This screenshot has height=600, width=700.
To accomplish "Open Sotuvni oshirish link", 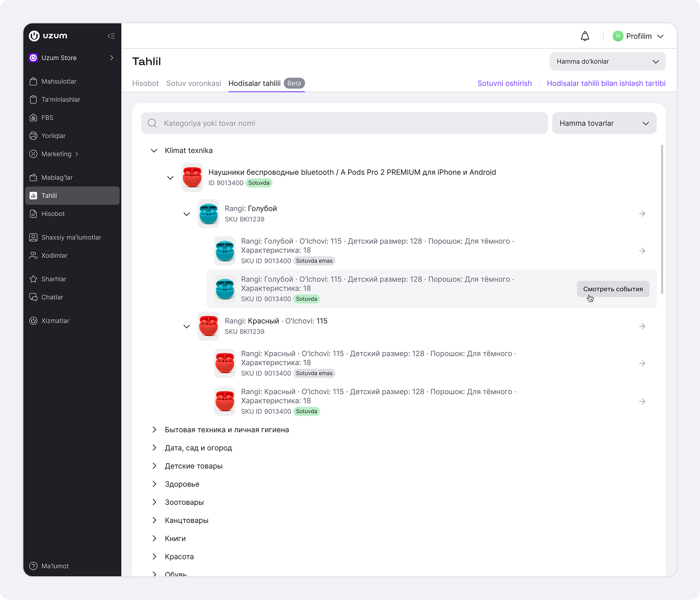I will [504, 84].
